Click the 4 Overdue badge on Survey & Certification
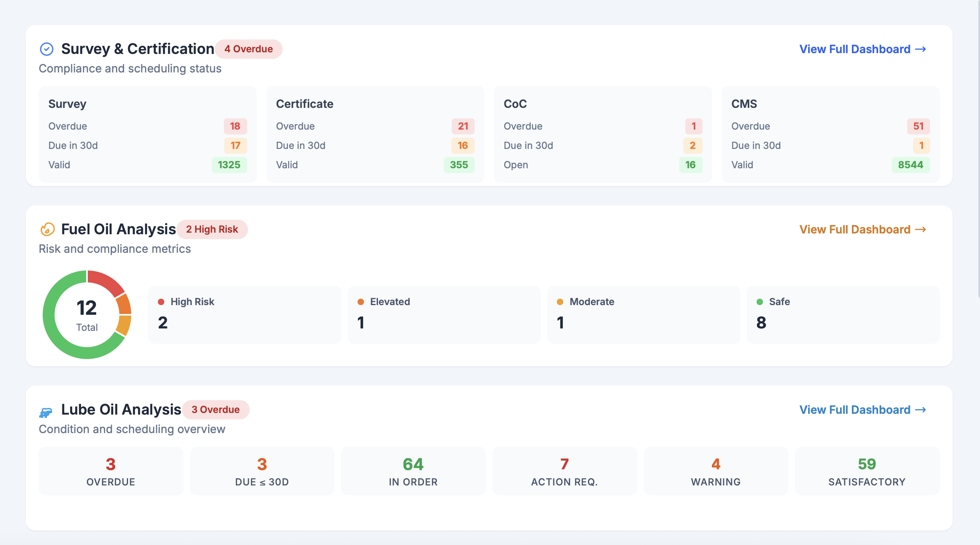 coord(248,49)
